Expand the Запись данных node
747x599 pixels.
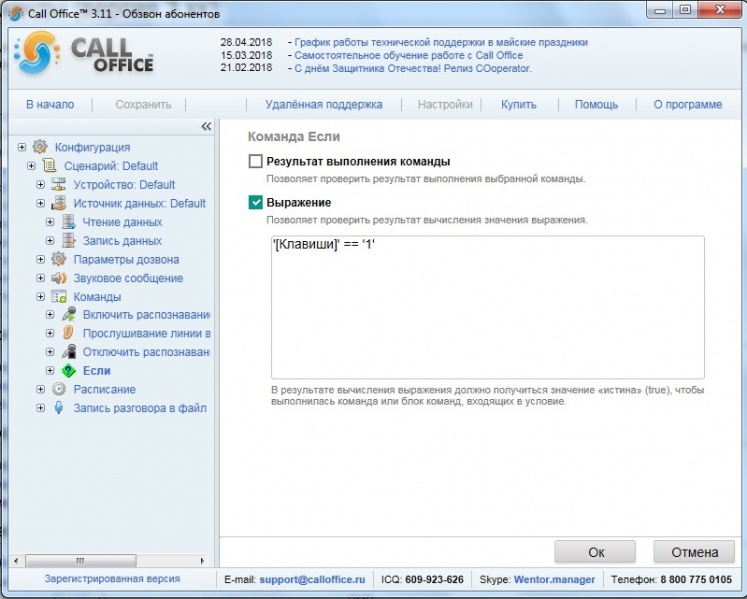pyautogui.click(x=50, y=240)
